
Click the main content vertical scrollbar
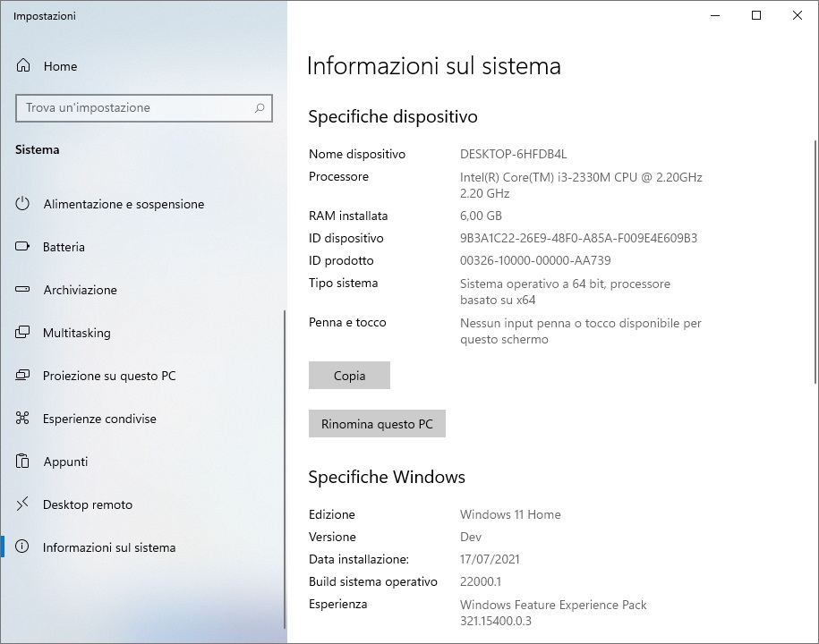(815, 262)
